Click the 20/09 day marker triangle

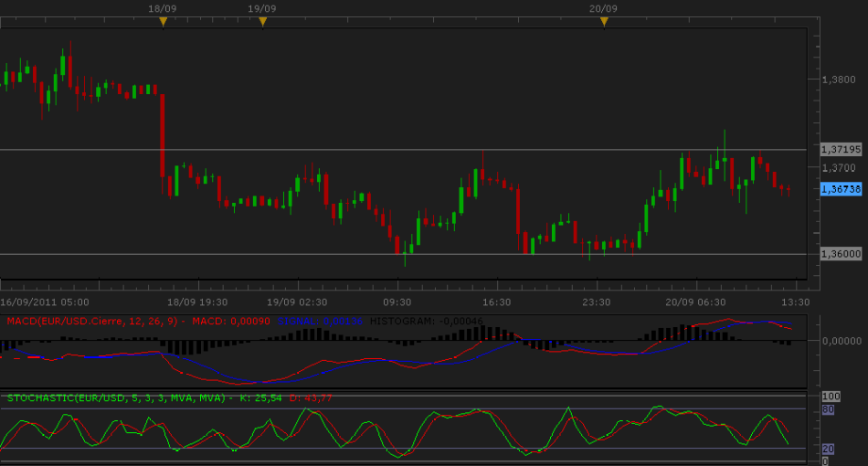pos(604,21)
